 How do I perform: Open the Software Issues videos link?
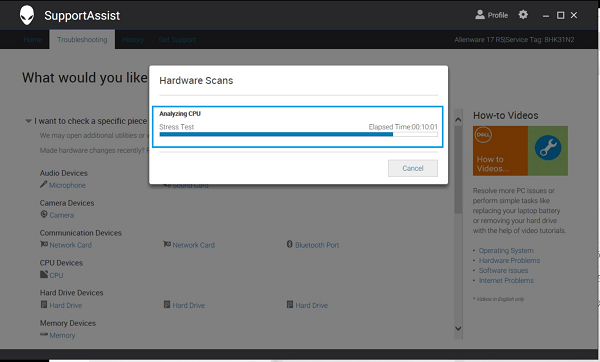[x=503, y=271]
